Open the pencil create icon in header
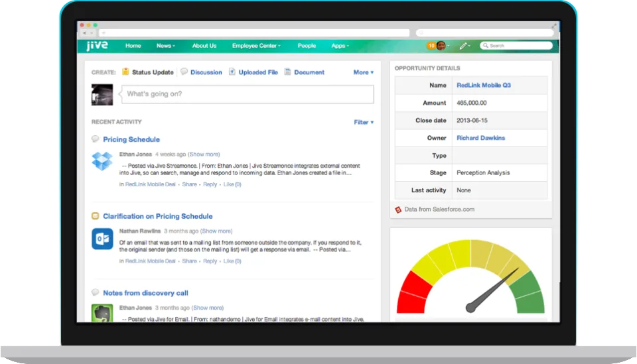The height and width of the screenshot is (364, 637). 463,46
